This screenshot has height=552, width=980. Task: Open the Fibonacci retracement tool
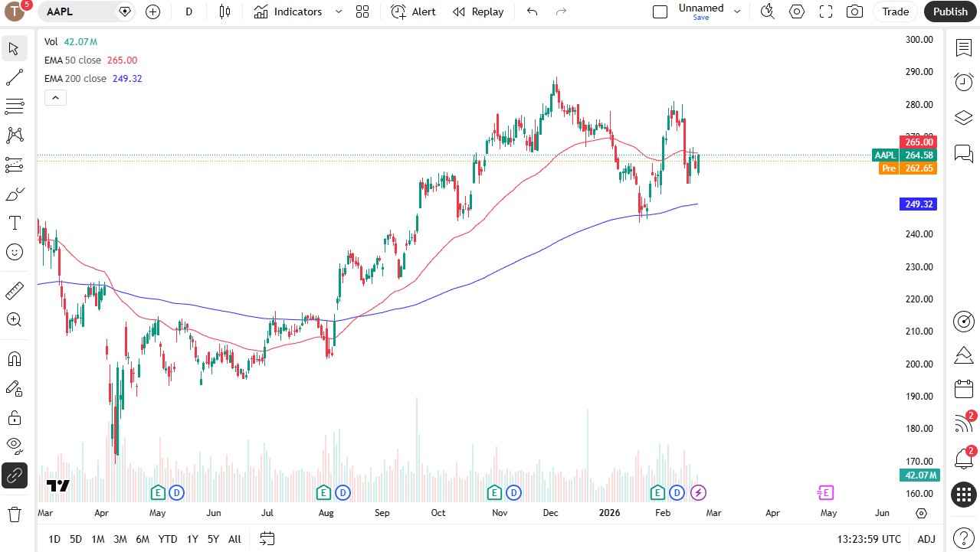click(x=14, y=106)
